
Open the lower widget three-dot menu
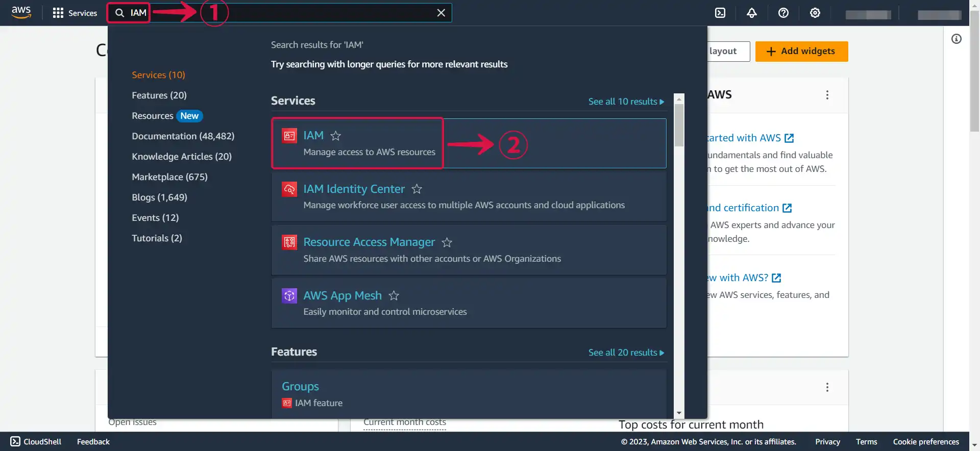tap(827, 387)
